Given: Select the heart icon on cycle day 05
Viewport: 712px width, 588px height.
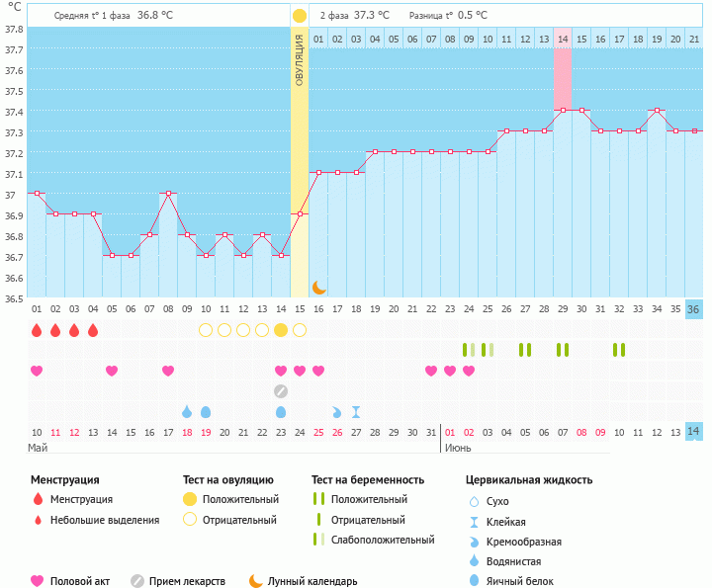Looking at the screenshot, I should coord(112,371).
